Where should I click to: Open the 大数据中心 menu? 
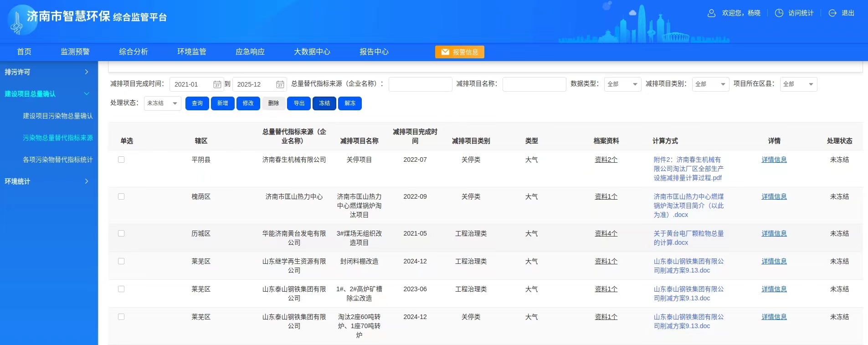312,52
